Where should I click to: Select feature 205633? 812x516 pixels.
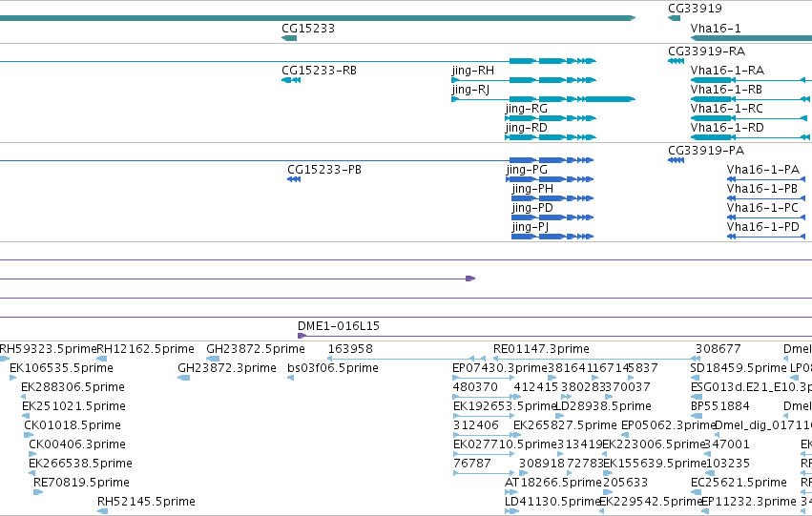(x=625, y=483)
